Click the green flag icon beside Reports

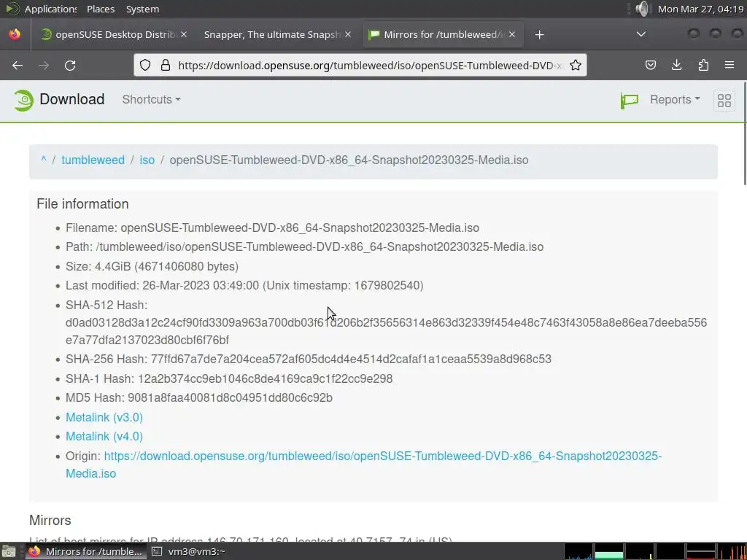click(x=630, y=100)
